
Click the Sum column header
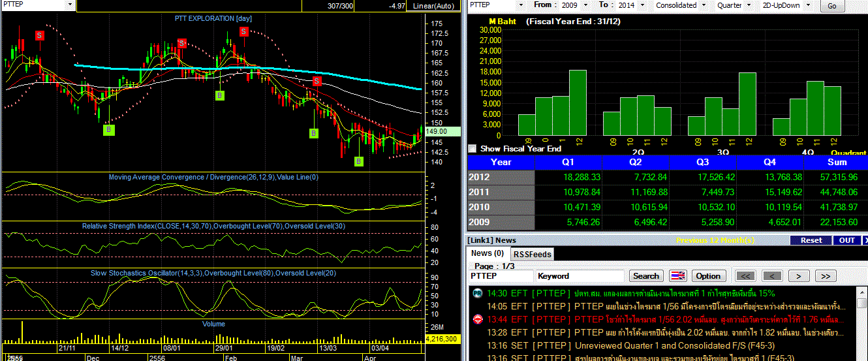click(x=837, y=162)
